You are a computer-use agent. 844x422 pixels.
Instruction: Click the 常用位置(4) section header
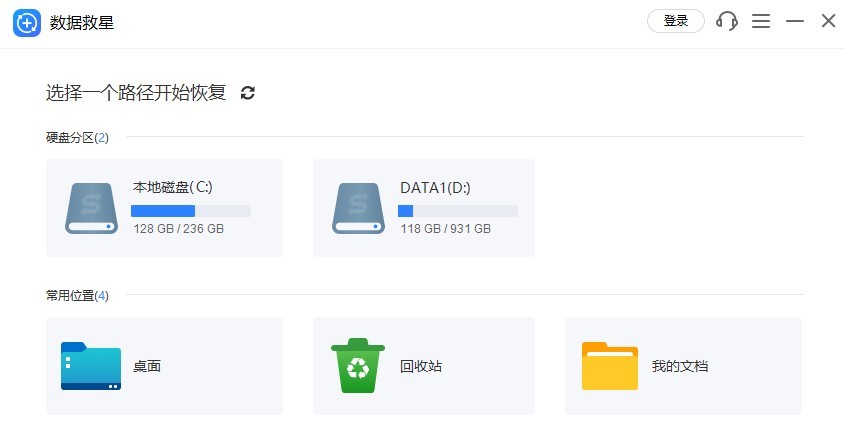(77, 295)
